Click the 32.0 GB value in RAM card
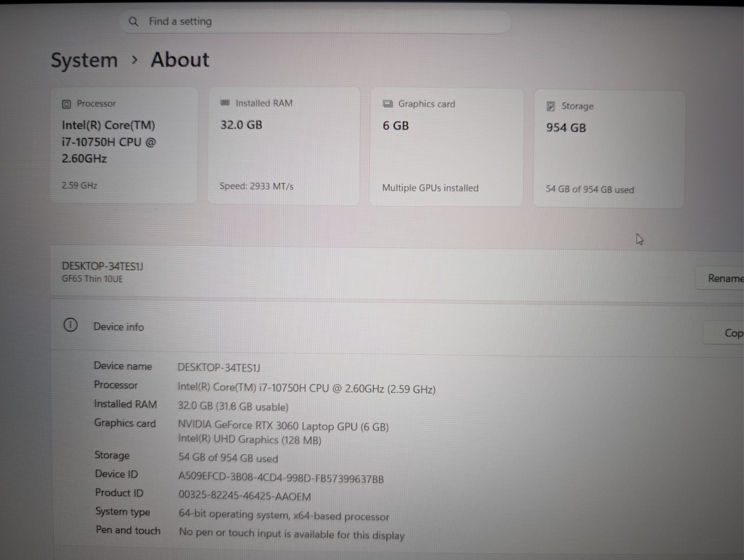 pyautogui.click(x=241, y=125)
